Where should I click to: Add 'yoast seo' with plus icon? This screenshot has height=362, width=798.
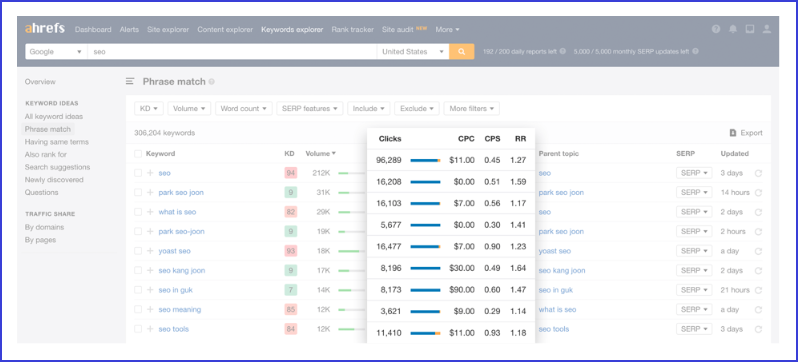(x=150, y=251)
